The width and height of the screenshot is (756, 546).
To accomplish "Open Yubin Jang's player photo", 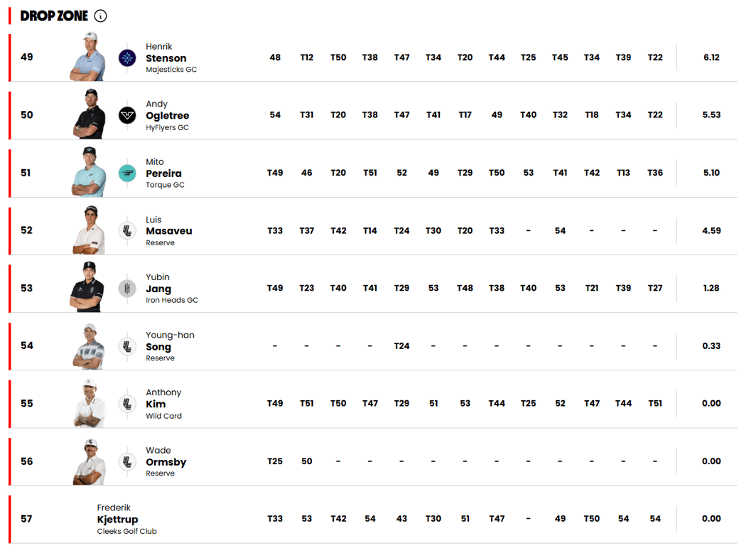I will pos(89,287).
